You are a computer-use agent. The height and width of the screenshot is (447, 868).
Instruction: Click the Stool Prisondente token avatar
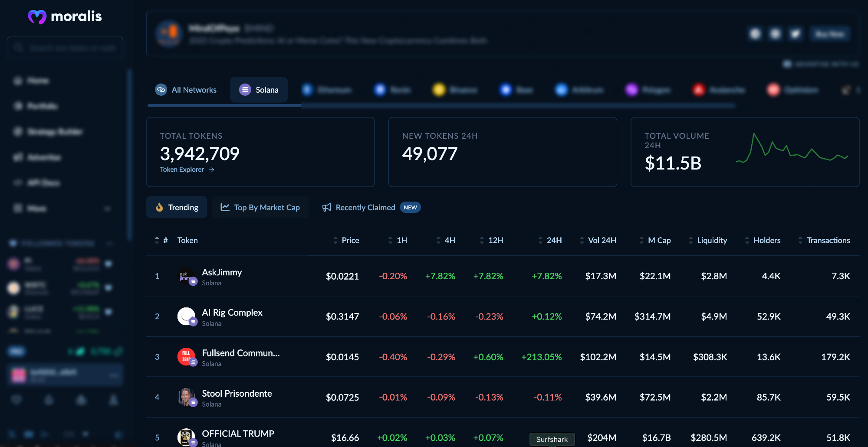click(187, 397)
